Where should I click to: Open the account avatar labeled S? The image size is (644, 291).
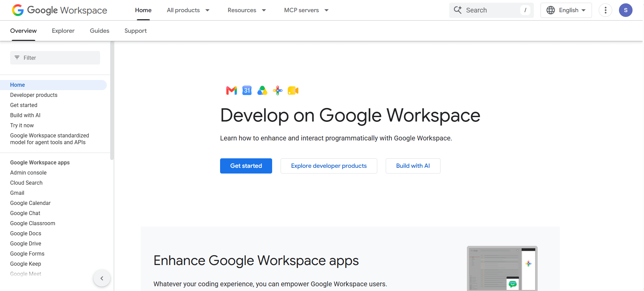[626, 10]
